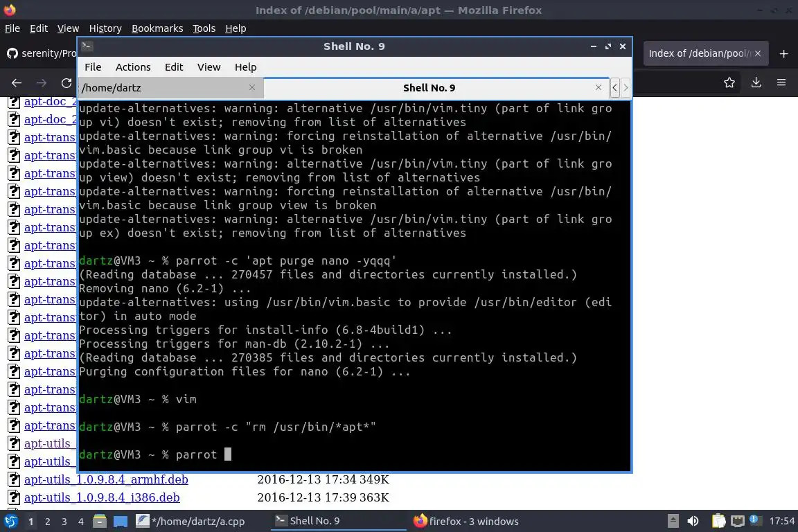798x532 pixels.
Task: Open Firefox Help menu
Action: click(236, 28)
